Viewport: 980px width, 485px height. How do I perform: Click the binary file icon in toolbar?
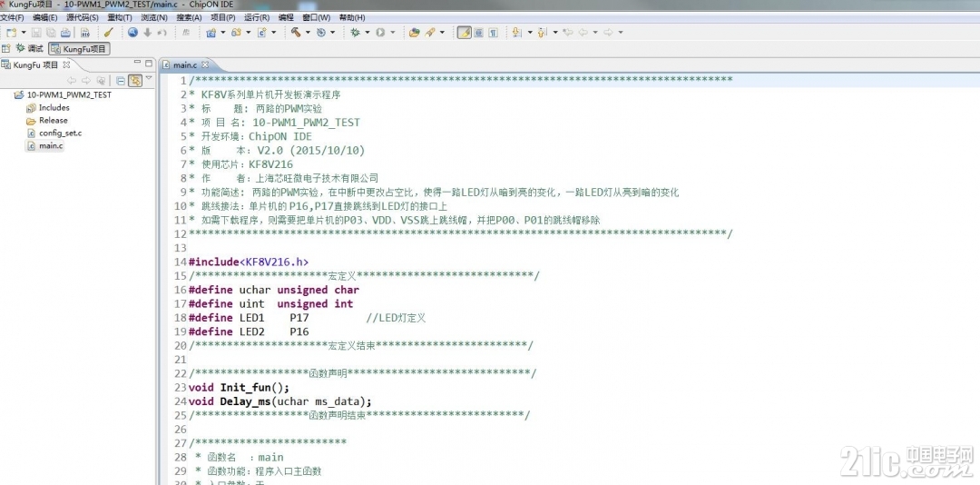click(85, 33)
